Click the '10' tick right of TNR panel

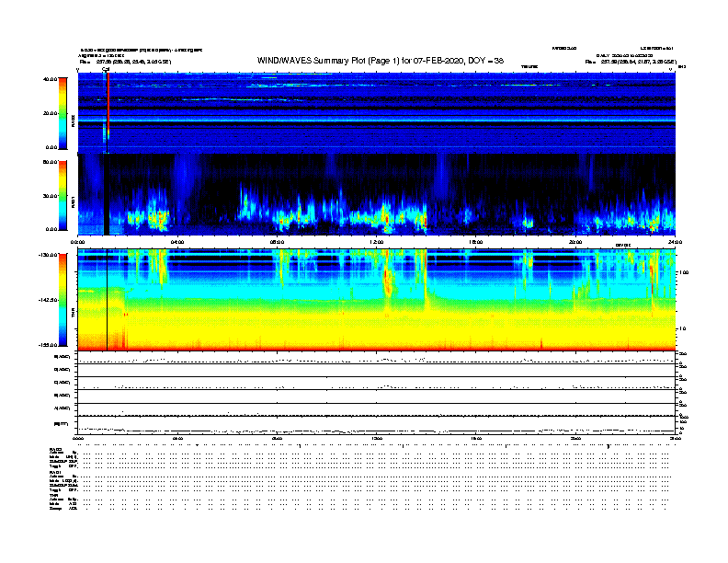coord(682,328)
